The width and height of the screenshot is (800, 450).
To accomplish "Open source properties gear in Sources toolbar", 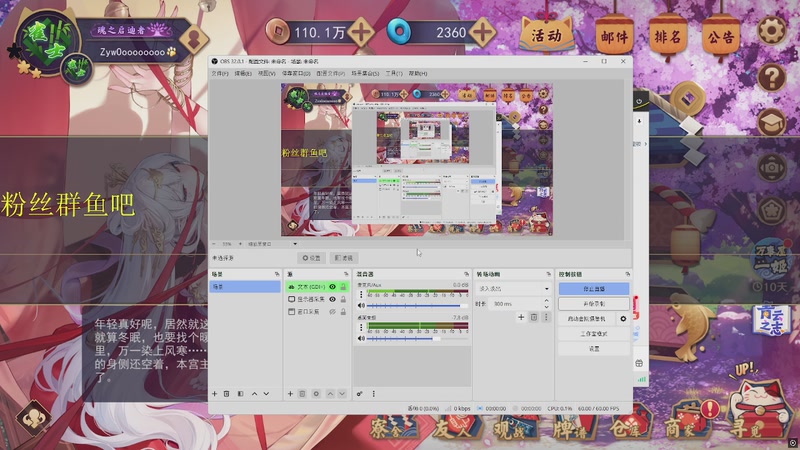I will [316, 394].
